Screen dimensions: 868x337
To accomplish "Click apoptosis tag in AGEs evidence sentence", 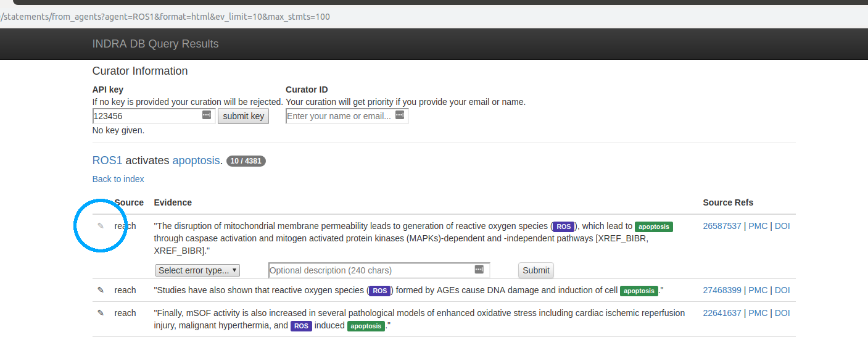I will click(639, 291).
